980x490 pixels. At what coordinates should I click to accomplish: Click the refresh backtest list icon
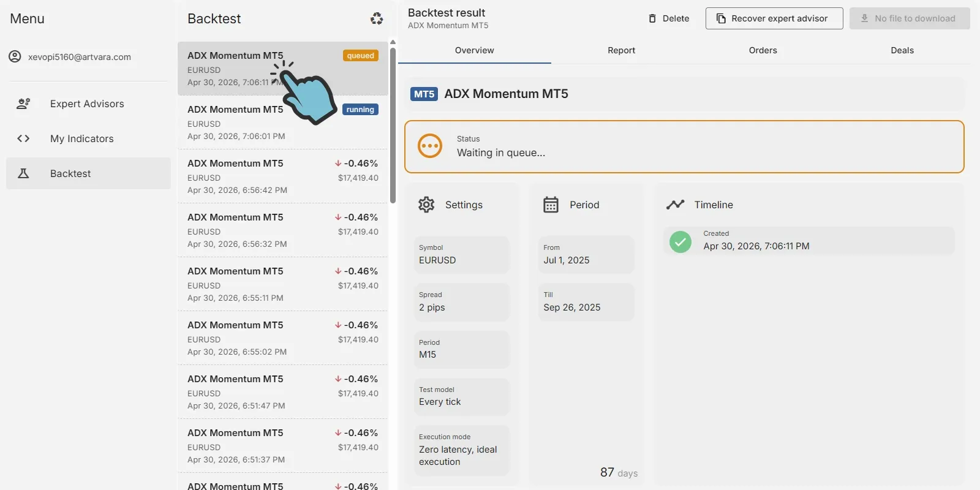tap(377, 19)
